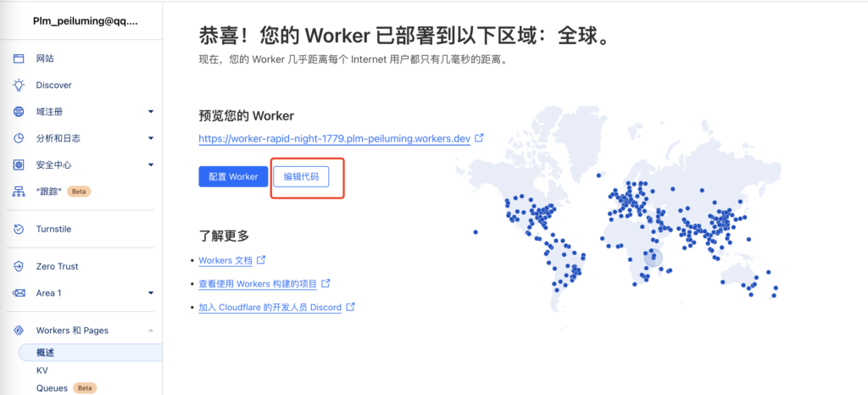Open the Workers 文档 link
This screenshot has height=395, width=868.
point(225,260)
